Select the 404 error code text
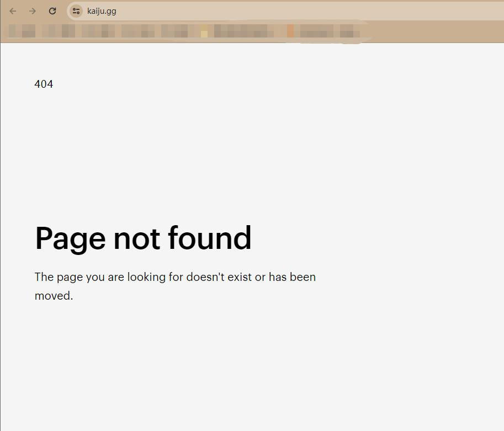504x431 pixels. 44,84
